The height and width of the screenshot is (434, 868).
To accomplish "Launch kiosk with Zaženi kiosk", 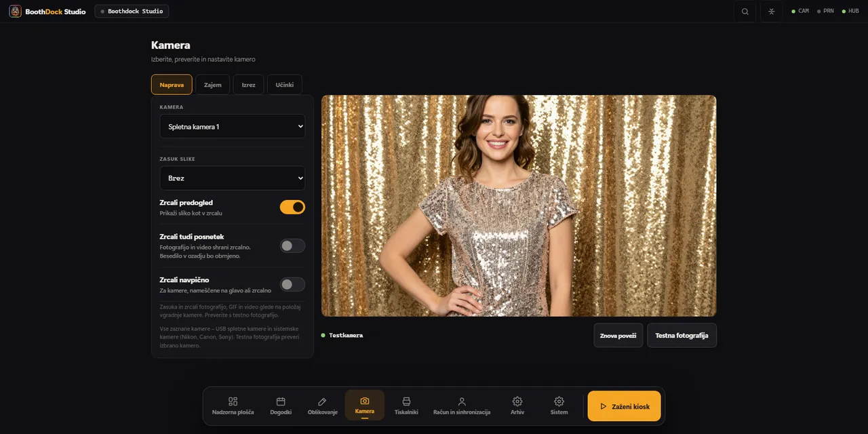I will pyautogui.click(x=624, y=406).
